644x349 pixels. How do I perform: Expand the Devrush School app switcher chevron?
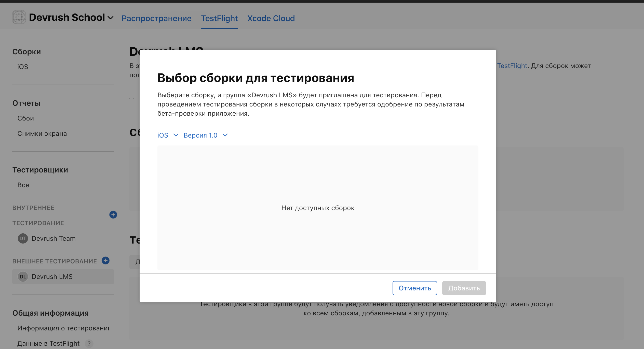(x=111, y=18)
